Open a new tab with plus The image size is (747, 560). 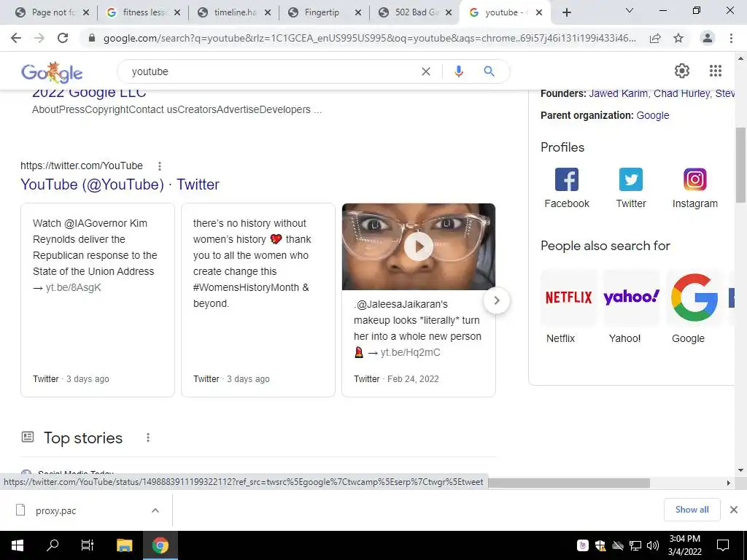[x=566, y=13]
